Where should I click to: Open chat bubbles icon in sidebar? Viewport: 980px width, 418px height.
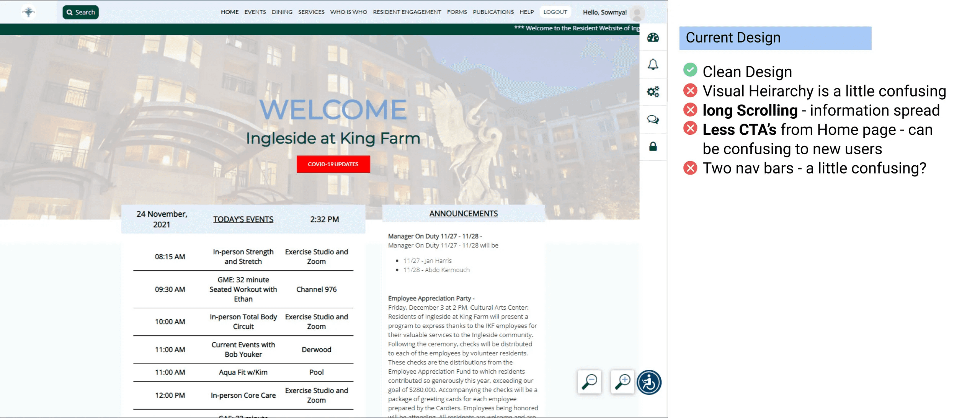coord(653,119)
